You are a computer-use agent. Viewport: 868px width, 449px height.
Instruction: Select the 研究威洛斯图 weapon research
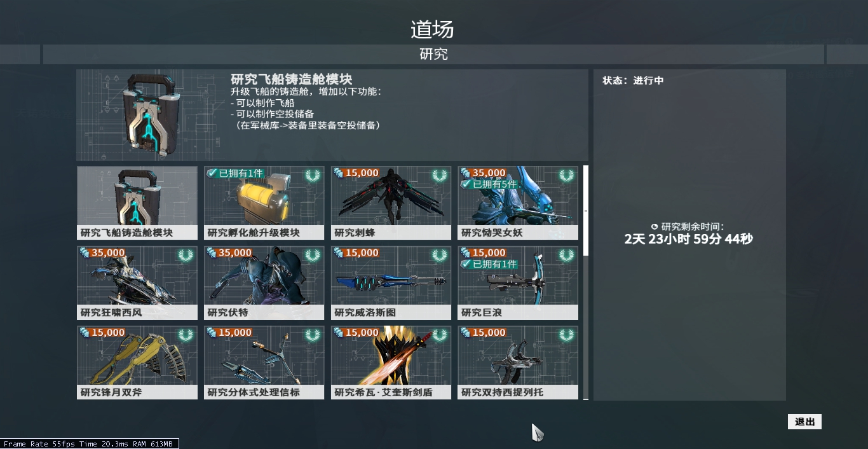(x=391, y=283)
